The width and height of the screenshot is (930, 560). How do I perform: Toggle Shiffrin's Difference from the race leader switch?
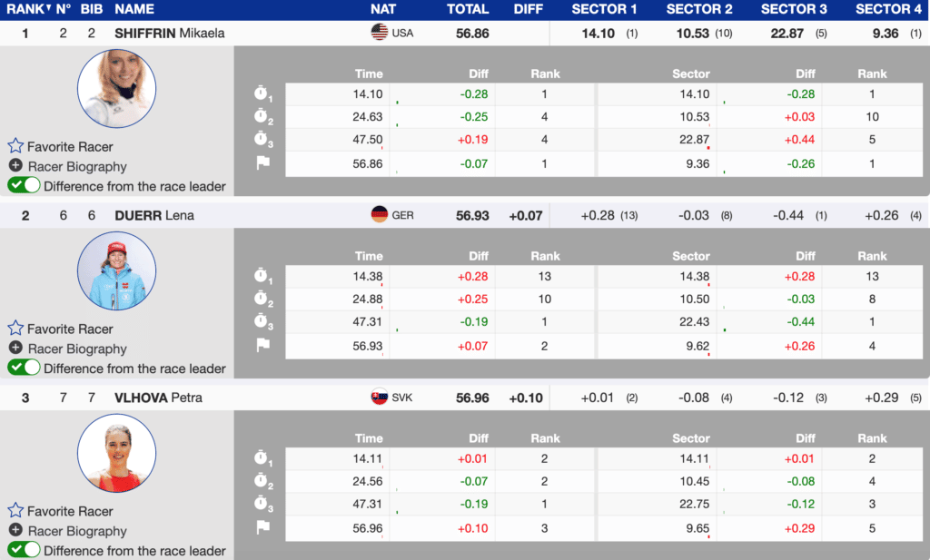25,186
